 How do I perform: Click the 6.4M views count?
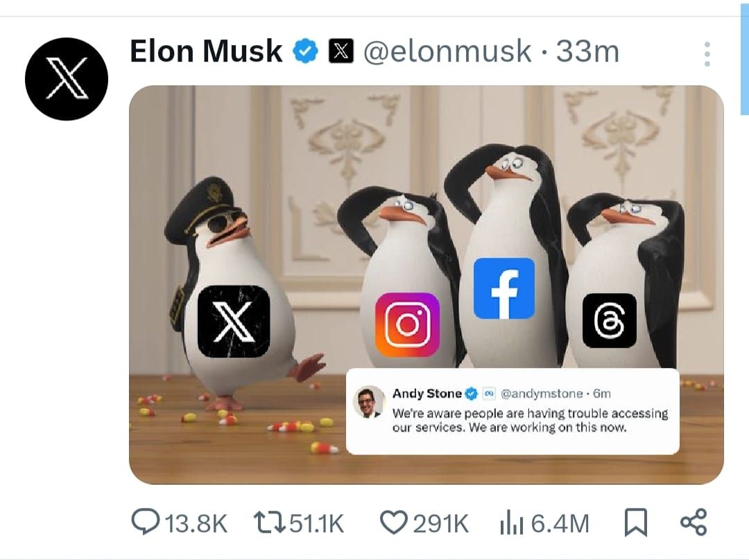pos(560,523)
